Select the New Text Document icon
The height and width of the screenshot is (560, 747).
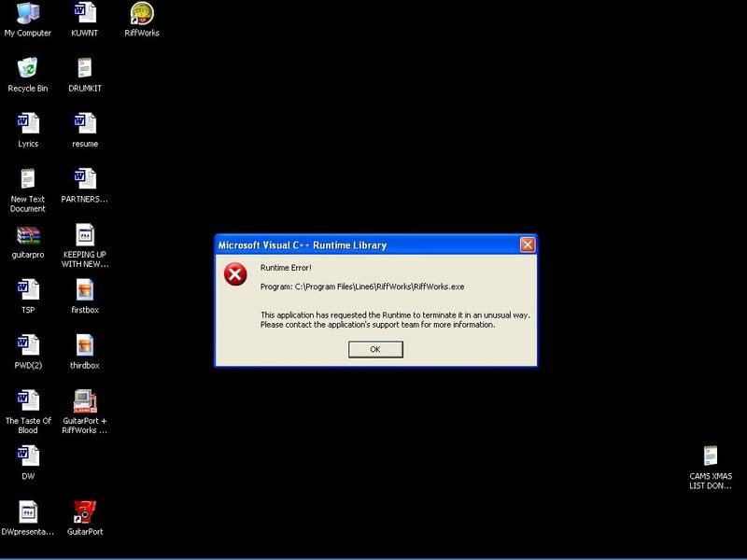[28, 178]
